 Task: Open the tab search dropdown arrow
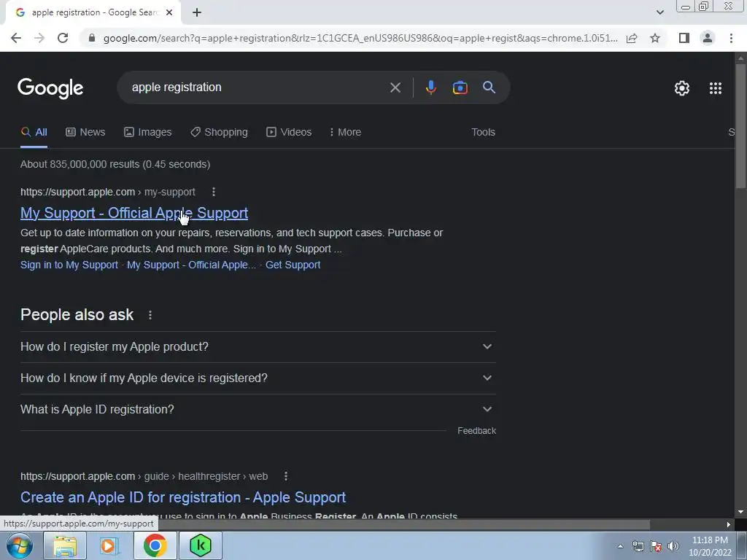[659, 12]
